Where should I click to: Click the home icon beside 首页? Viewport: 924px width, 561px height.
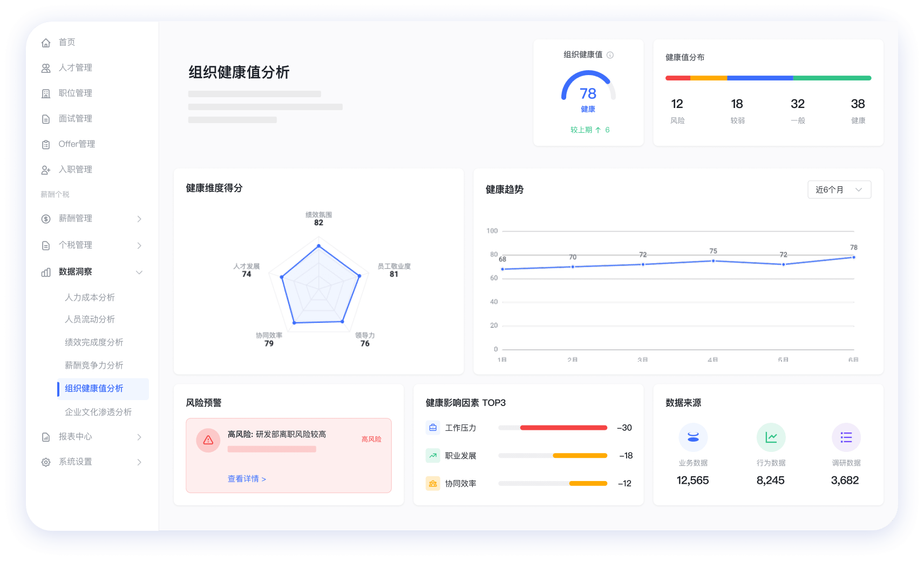[x=46, y=43]
